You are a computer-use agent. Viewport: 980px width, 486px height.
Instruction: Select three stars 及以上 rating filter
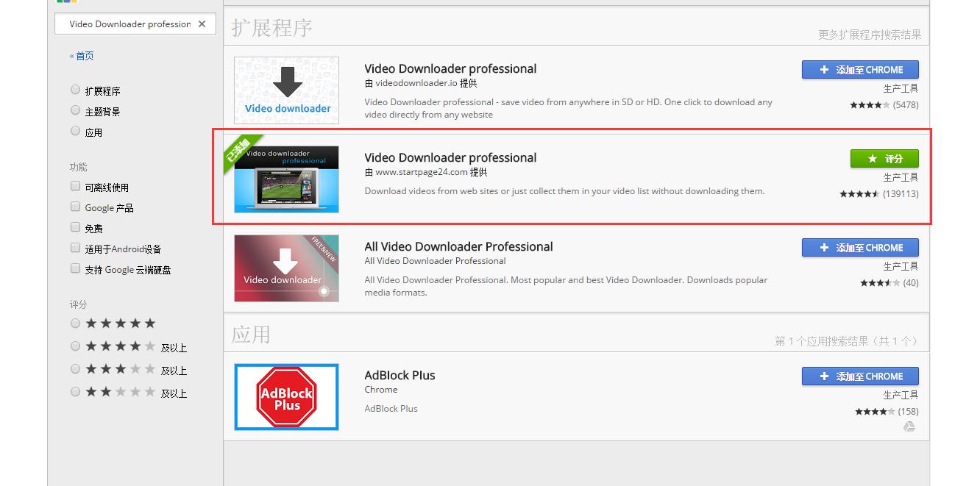[x=75, y=368]
